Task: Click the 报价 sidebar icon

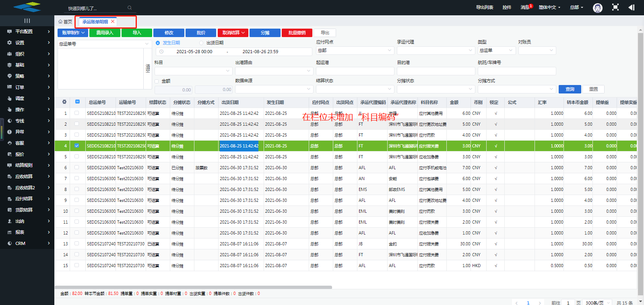Action: click(10, 154)
